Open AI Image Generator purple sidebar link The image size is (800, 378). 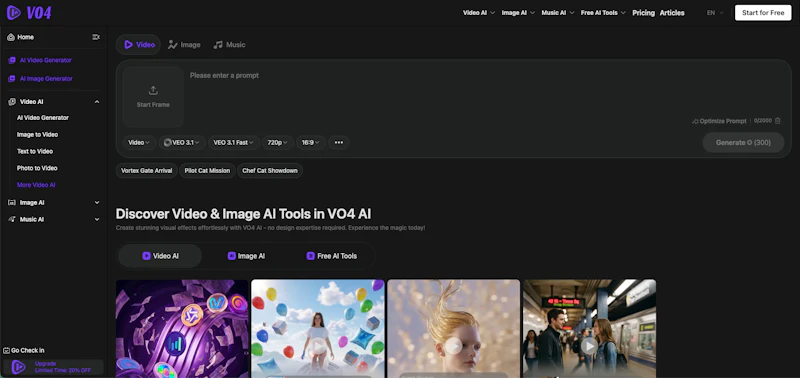40,79
